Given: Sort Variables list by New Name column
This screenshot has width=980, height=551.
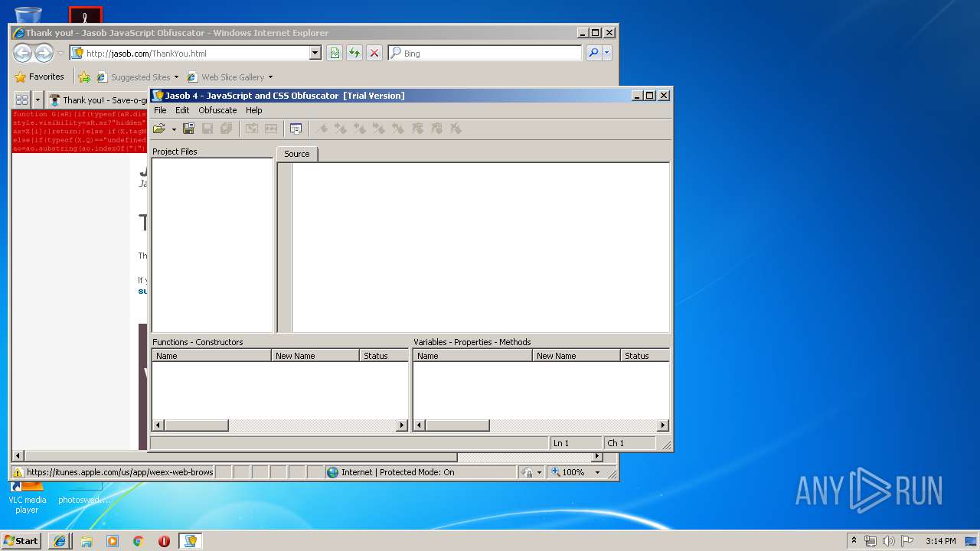Looking at the screenshot, I should click(577, 356).
